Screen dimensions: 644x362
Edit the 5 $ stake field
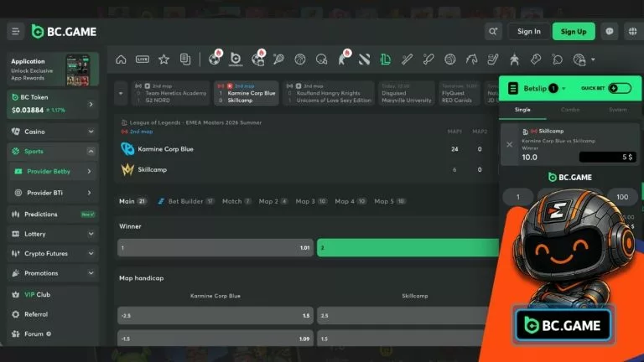pos(608,158)
